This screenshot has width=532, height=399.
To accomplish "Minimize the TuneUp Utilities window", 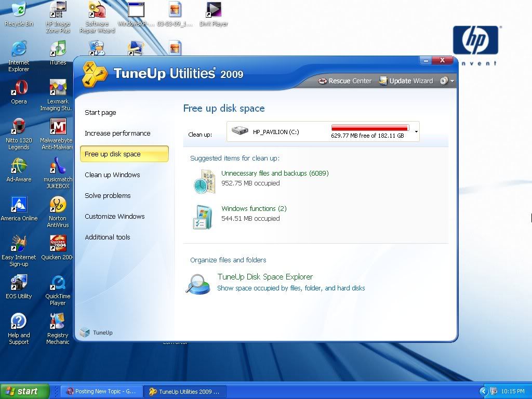I will tap(426, 60).
